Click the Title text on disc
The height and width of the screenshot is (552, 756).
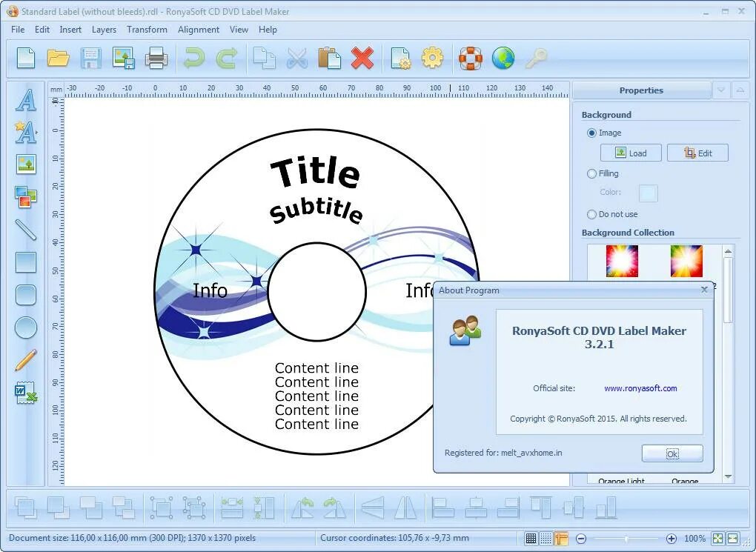(315, 172)
